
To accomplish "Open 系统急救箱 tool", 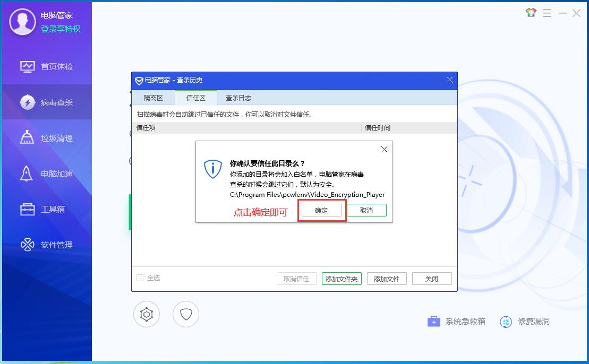I will 456,322.
